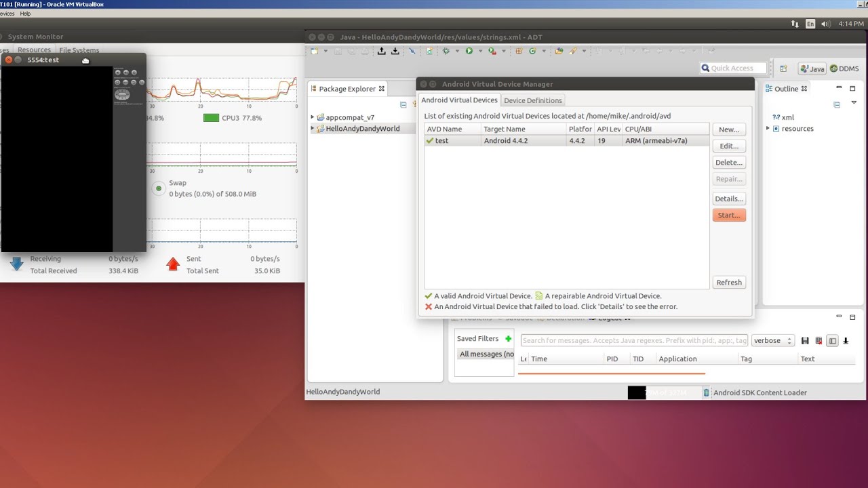Switch to the DDMS perspective
The height and width of the screenshot is (488, 868).
(x=844, y=68)
